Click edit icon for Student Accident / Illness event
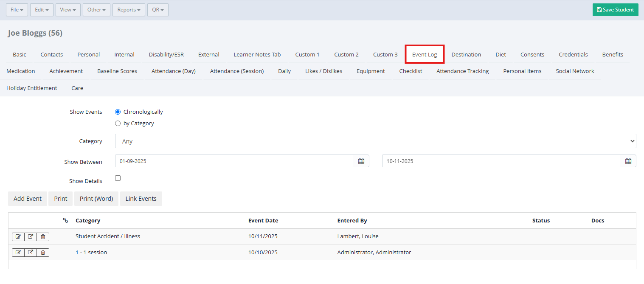Image resolution: width=644 pixels, height=284 pixels. pos(18,236)
